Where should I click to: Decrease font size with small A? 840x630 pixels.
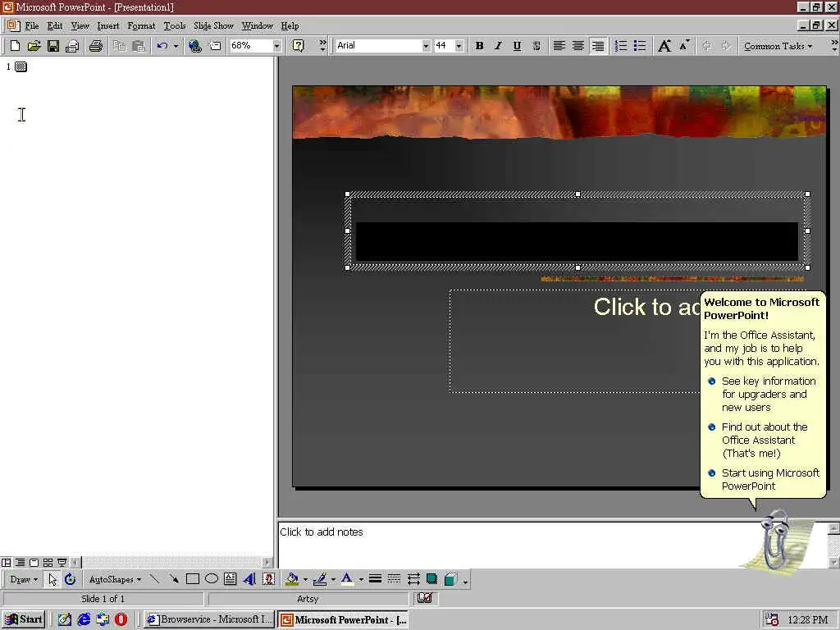(x=684, y=46)
